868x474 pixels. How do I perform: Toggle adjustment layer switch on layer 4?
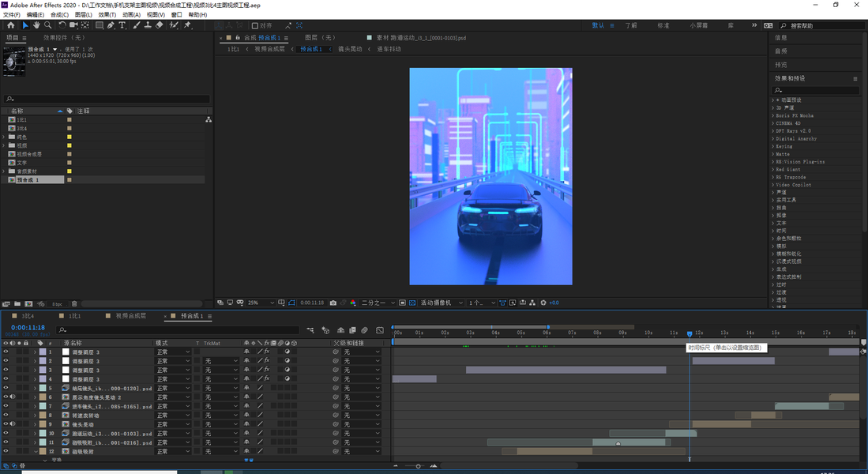click(x=287, y=378)
